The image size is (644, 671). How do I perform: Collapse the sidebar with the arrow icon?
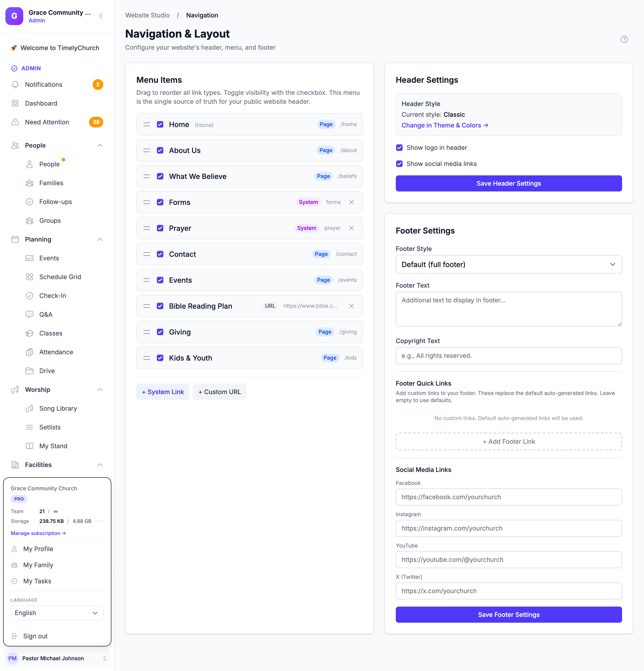click(101, 16)
